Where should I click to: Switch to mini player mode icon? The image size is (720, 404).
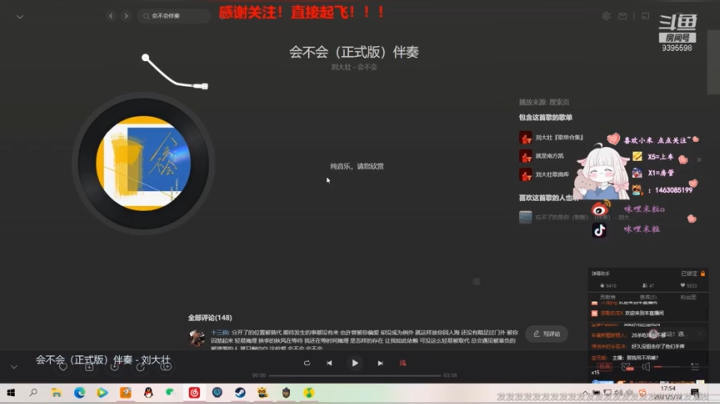(x=645, y=16)
